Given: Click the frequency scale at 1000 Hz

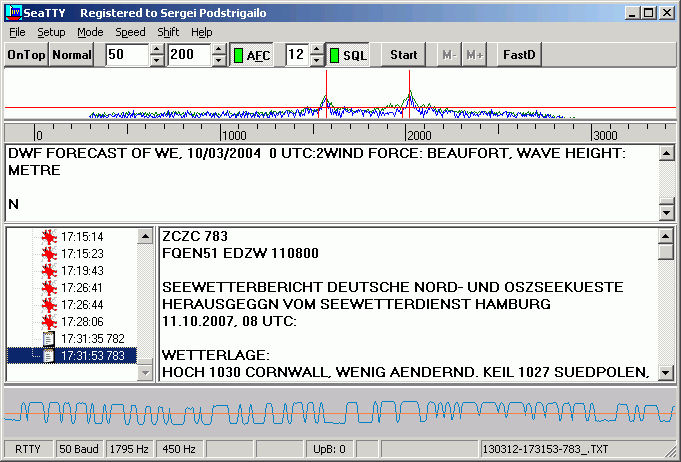Looking at the screenshot, I should tap(233, 135).
